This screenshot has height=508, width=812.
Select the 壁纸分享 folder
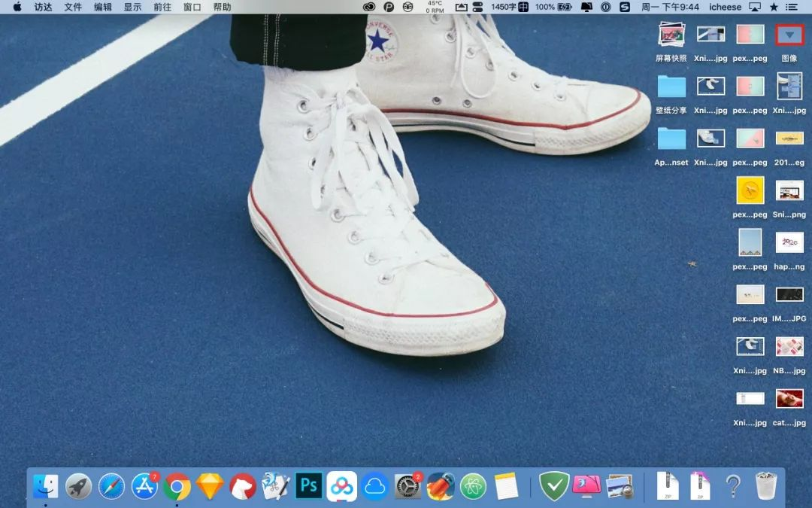(671, 87)
